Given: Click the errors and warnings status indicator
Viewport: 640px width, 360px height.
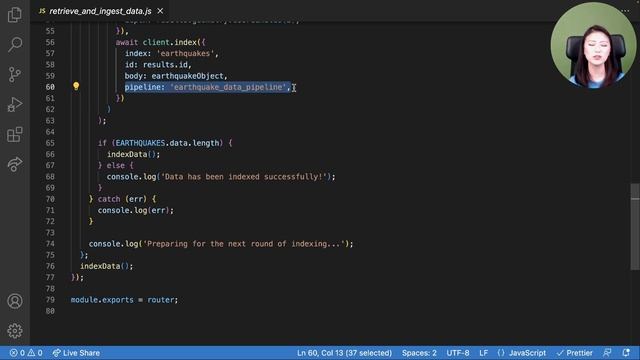Looking at the screenshot, I should point(26,353).
